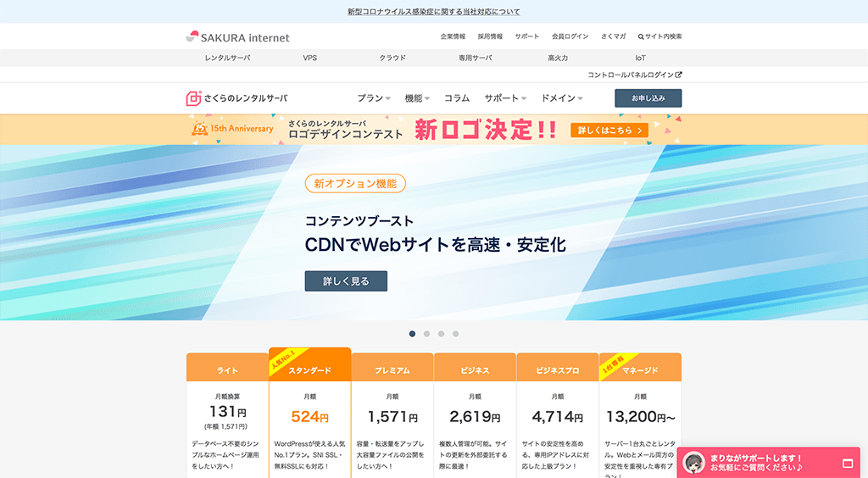Image resolution: width=868 pixels, height=478 pixels.
Task: Expand the 機能 dropdown menu
Action: pyautogui.click(x=417, y=98)
